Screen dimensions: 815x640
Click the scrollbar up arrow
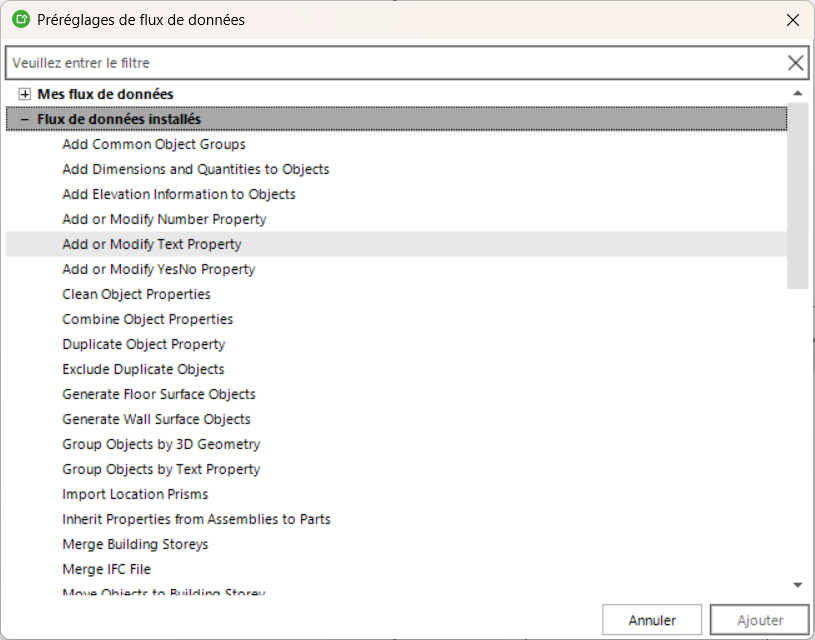point(797,94)
